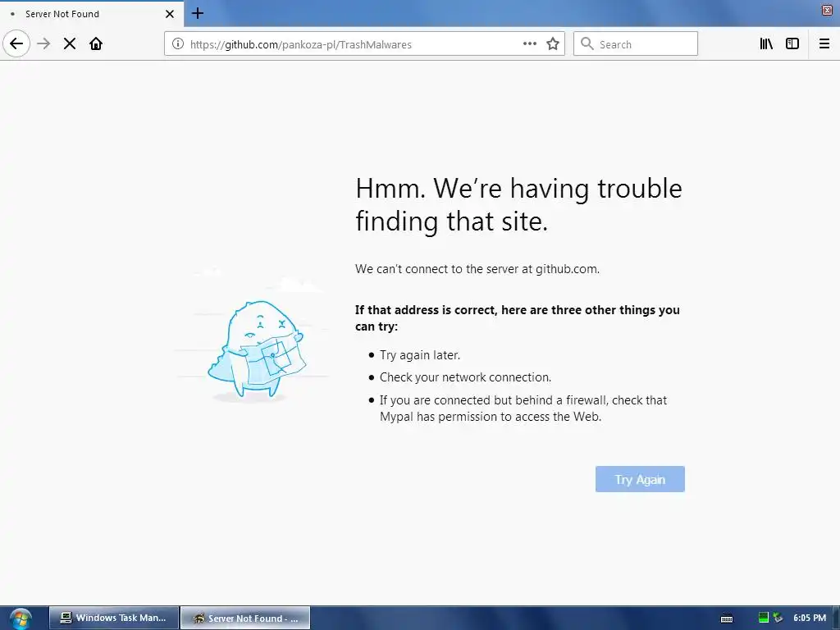Click the 'Try again later.' bullet
The width and height of the screenshot is (840, 630).
pyautogui.click(x=420, y=355)
